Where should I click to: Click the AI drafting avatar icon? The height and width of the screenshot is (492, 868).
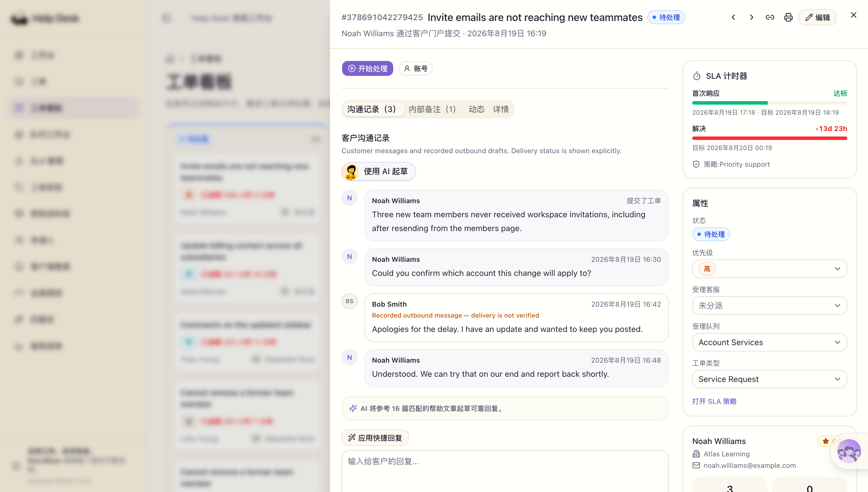pyautogui.click(x=351, y=172)
